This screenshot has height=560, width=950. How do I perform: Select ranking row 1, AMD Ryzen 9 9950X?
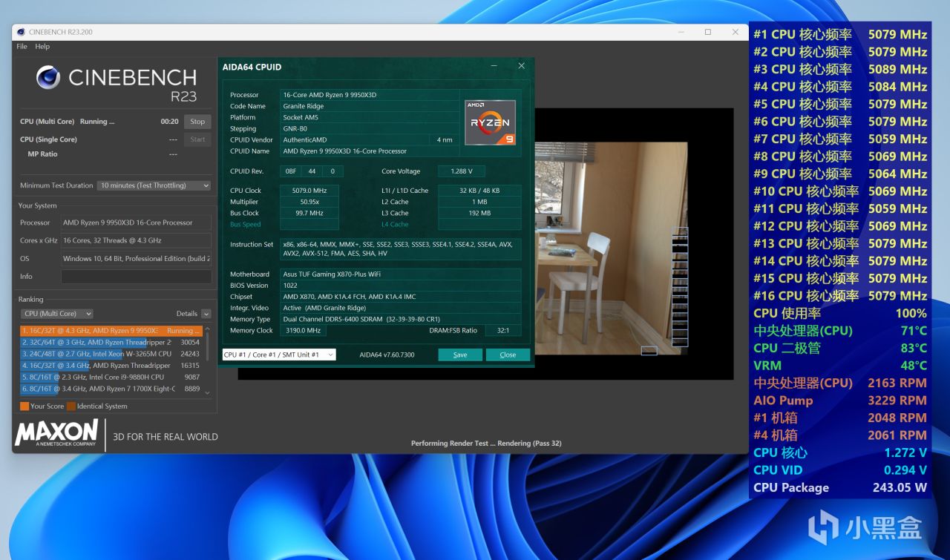point(111,331)
